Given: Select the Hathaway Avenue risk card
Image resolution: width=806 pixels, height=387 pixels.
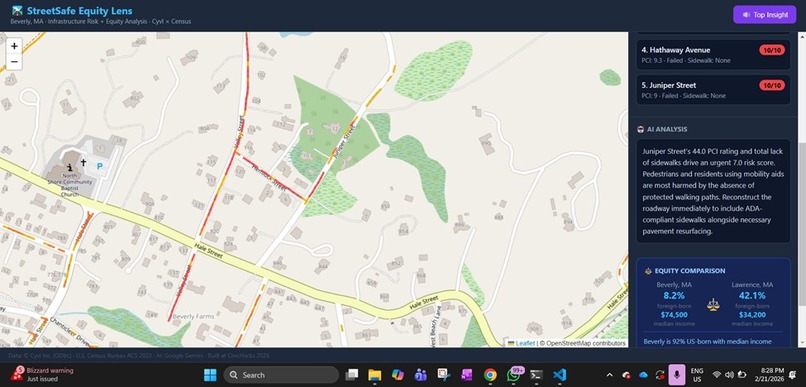Looking at the screenshot, I should 713,55.
